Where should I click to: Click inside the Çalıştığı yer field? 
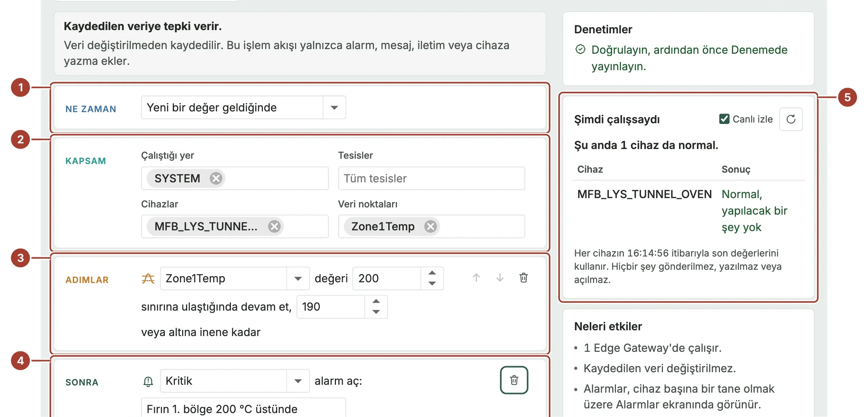(235, 178)
